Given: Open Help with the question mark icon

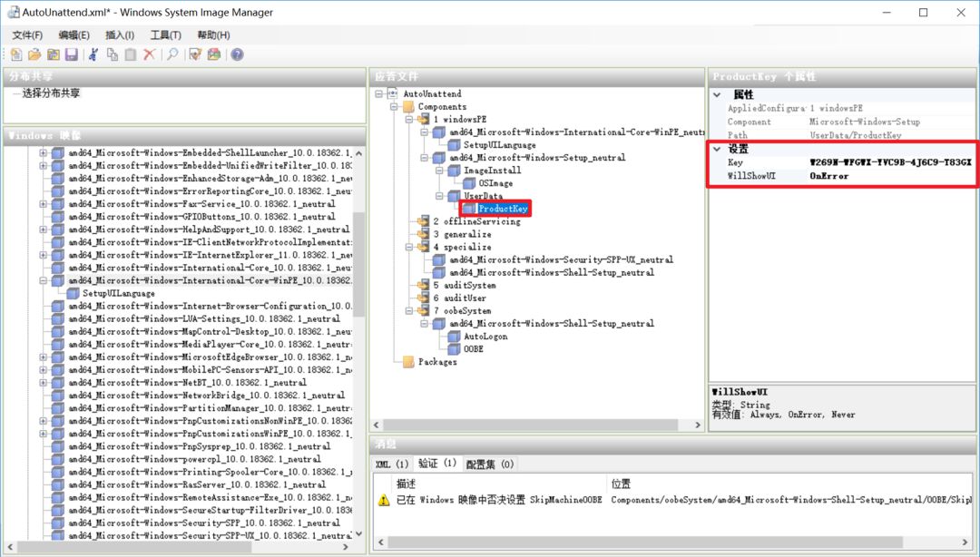Looking at the screenshot, I should pos(237,55).
